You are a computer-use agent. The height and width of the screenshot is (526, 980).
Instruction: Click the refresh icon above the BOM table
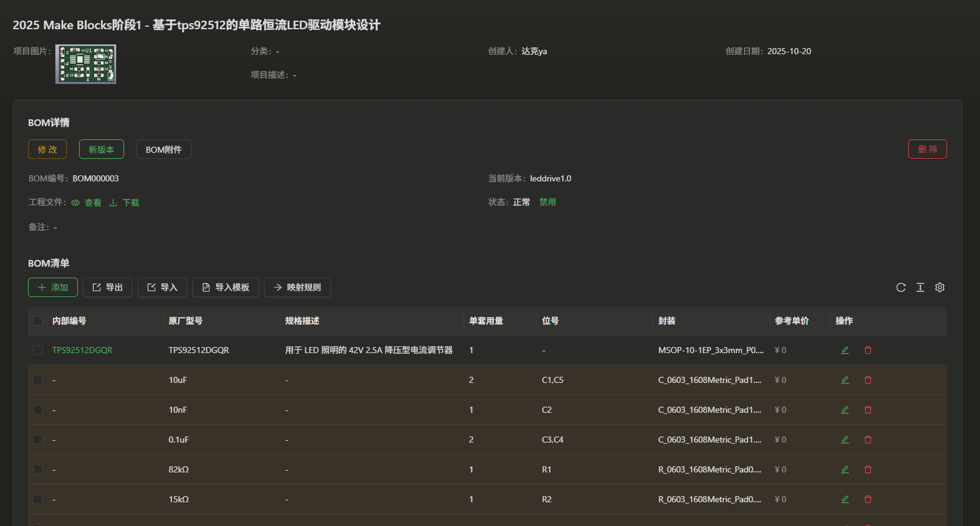[901, 287]
